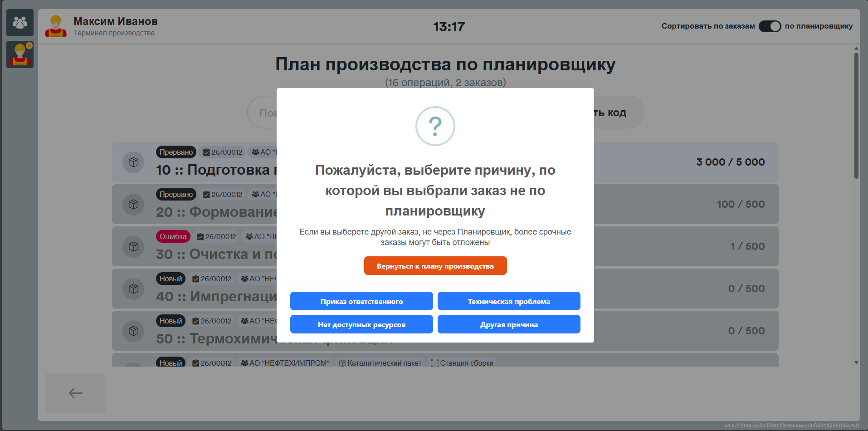This screenshot has height=431, width=868.
Task: Click the Новый badge on operation 50
Action: pos(171,321)
